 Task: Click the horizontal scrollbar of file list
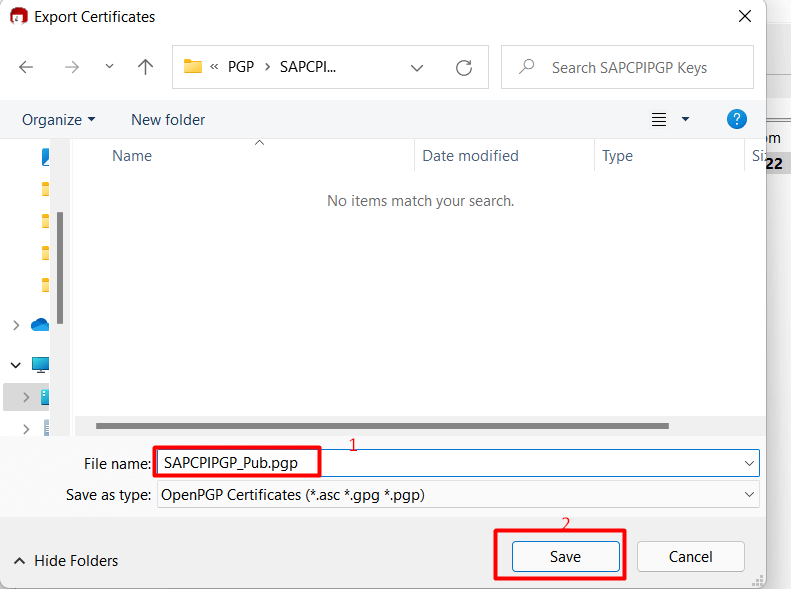coord(382,426)
